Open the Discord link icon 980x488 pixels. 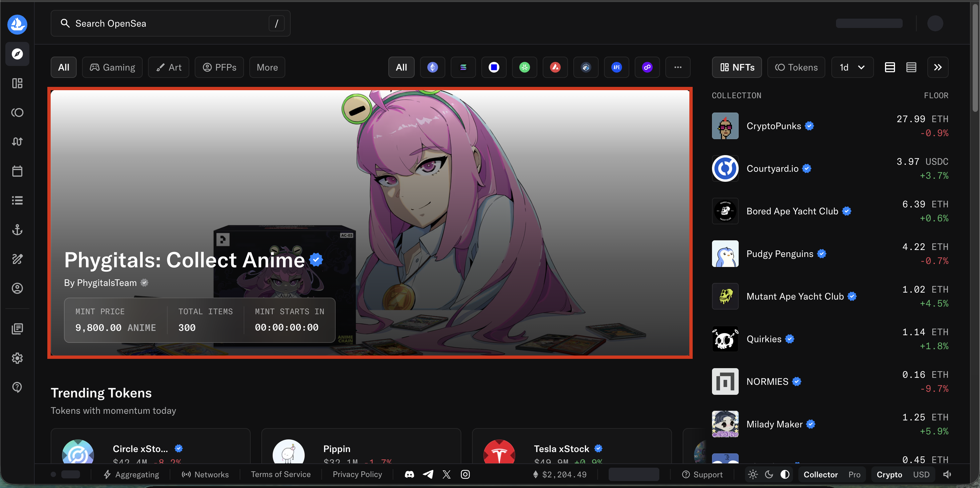(x=409, y=474)
